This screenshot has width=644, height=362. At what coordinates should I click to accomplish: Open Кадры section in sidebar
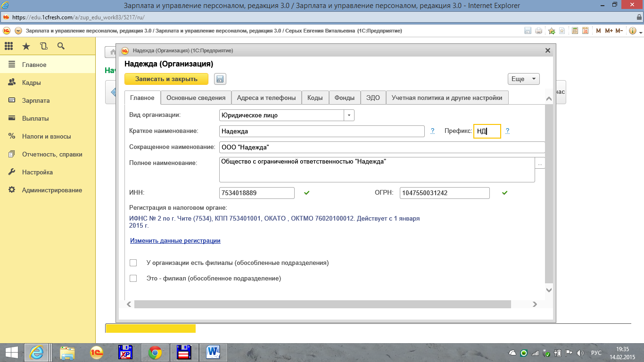coord(48,82)
